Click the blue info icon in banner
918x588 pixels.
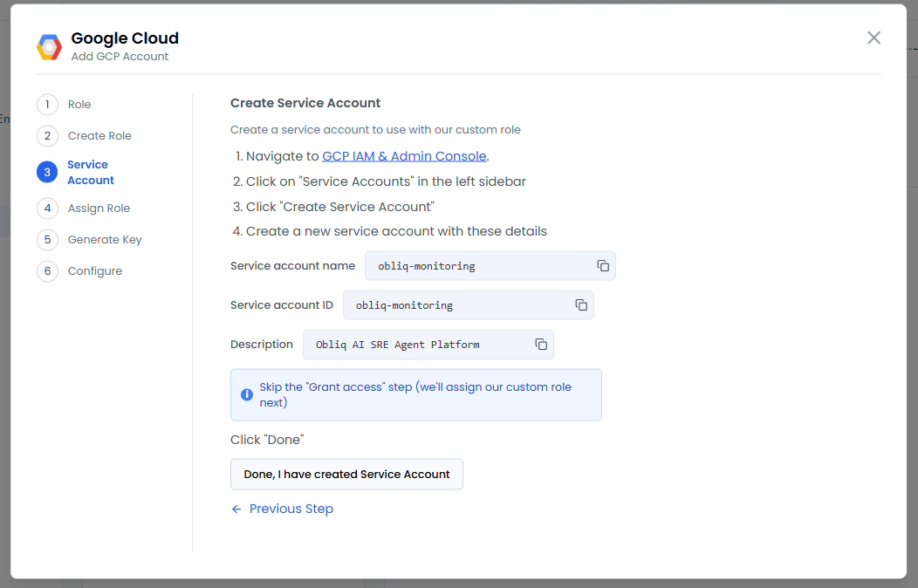[247, 394]
